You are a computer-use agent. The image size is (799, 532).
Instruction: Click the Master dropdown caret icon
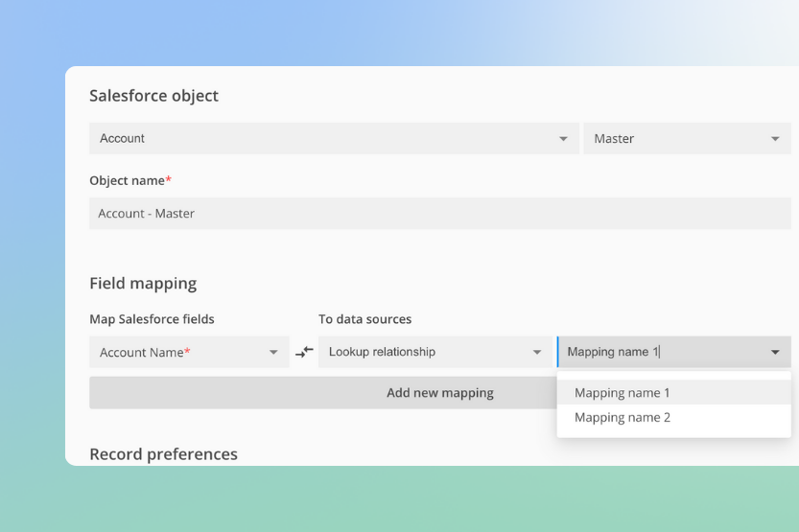775,139
